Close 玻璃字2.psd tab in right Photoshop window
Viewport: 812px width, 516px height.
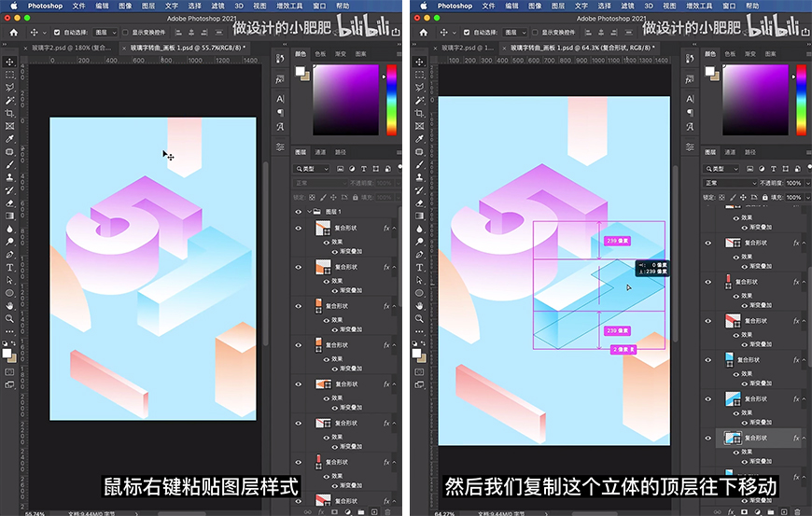coord(435,49)
